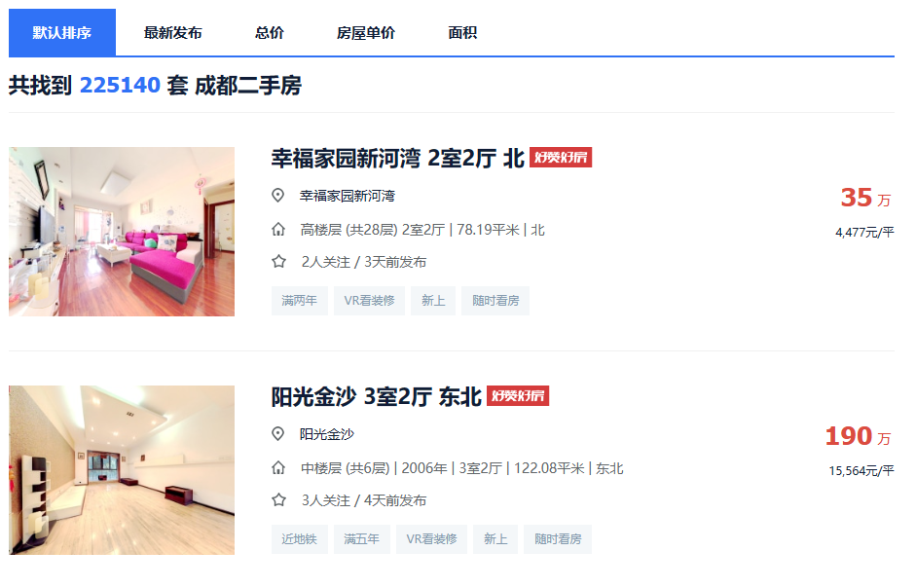
Task: Click the 随时看房 tag on 幸福家园新河湾 listing
Action: pyautogui.click(x=495, y=301)
